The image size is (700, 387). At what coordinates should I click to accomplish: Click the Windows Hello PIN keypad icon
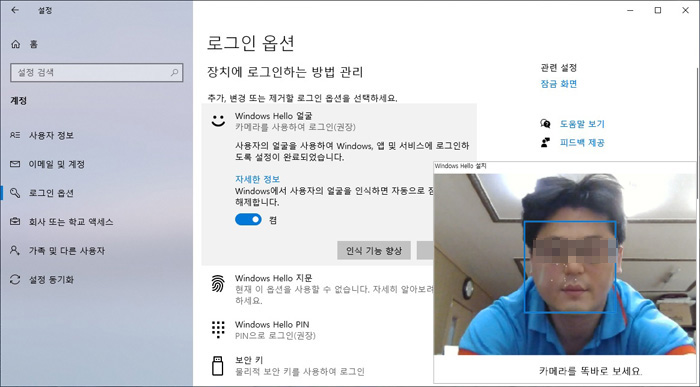tap(218, 329)
